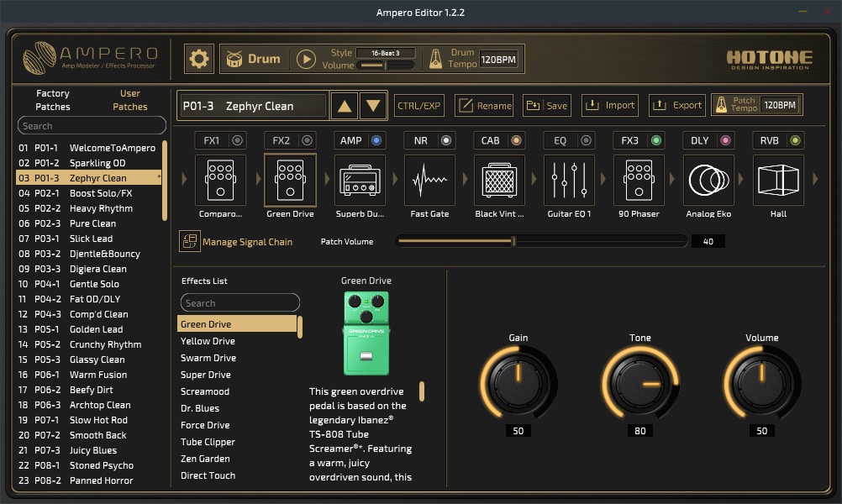
Task: Select the 90 Phaser pedal icon
Action: (x=639, y=181)
